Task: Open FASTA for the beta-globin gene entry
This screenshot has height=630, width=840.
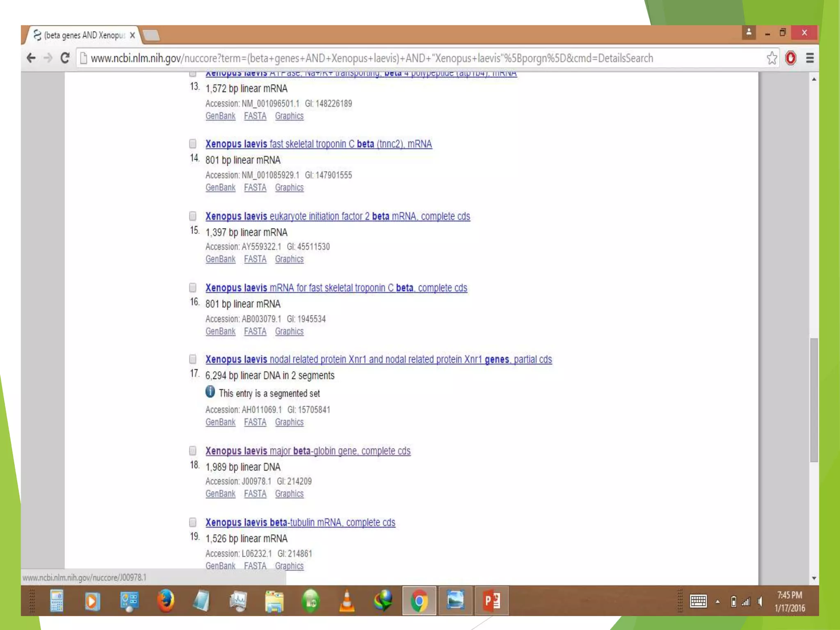Action: (255, 494)
